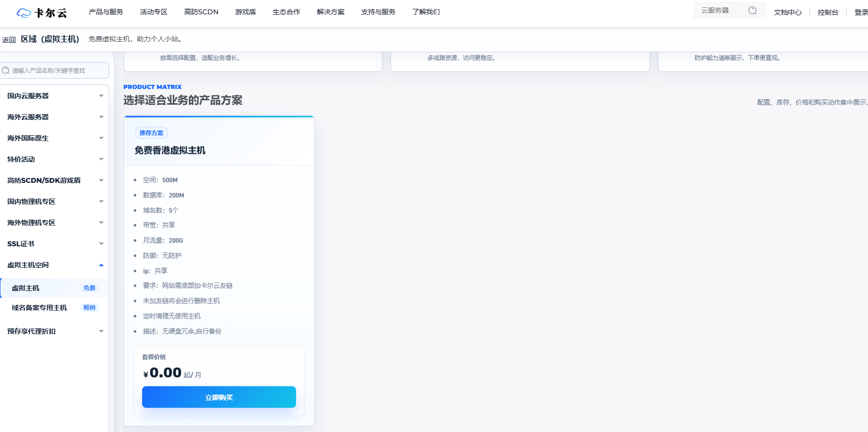Click the 域名数: 5个 spec line

coord(161,210)
